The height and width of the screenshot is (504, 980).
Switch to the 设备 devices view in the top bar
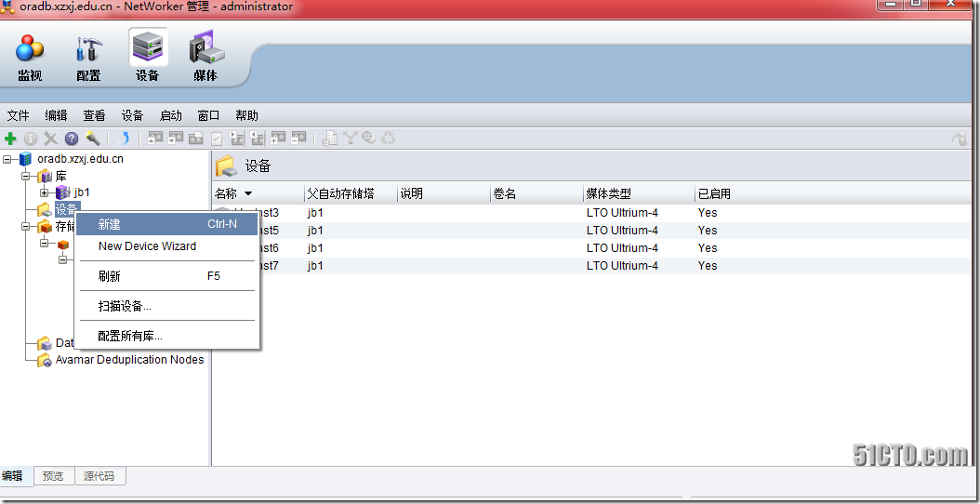click(148, 57)
